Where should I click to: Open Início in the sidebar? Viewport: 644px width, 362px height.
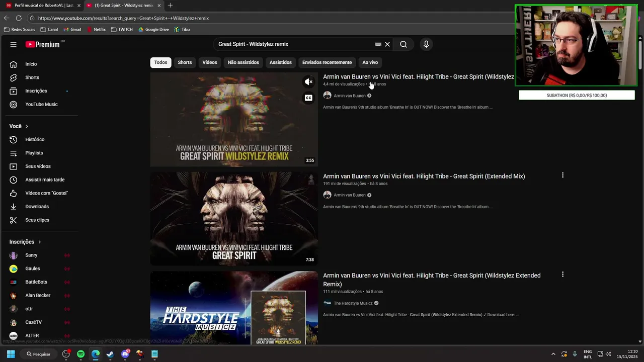coord(31,64)
